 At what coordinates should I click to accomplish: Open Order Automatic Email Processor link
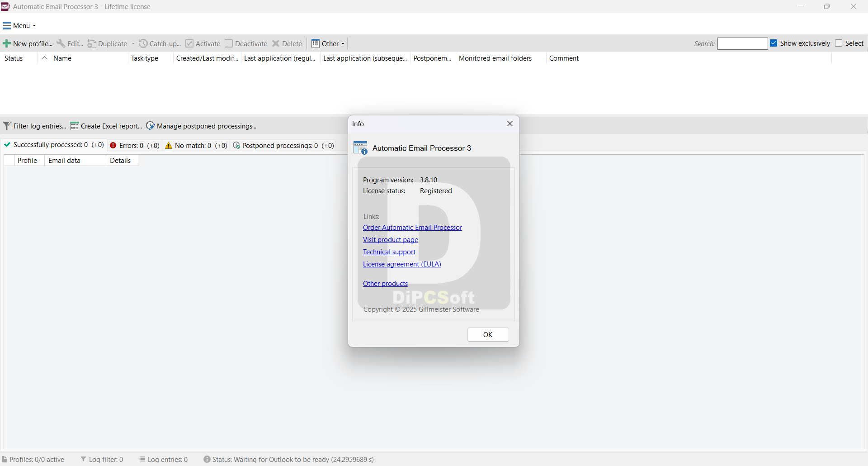412,228
